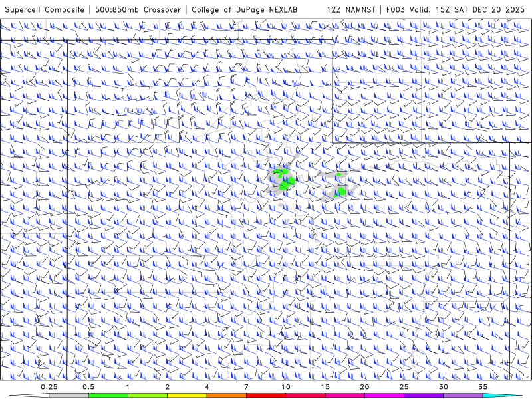Screen dimensions: 532x399
Task: Click the legend value 30
Action: coord(444,387)
